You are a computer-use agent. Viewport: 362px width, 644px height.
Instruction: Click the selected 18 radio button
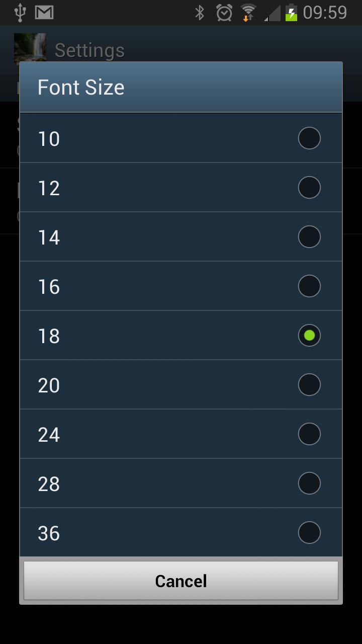(309, 336)
